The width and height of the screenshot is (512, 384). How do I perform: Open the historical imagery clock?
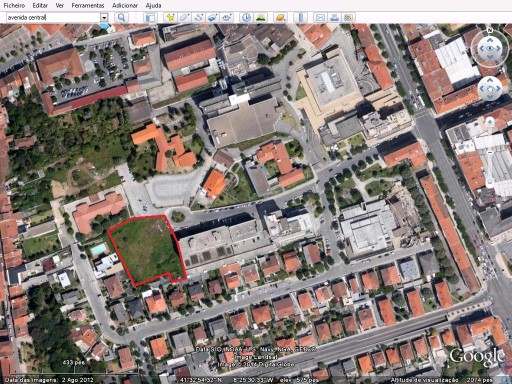coord(246,17)
